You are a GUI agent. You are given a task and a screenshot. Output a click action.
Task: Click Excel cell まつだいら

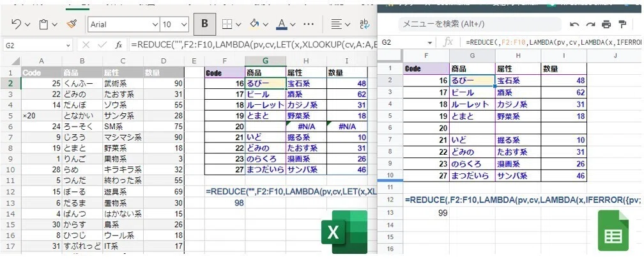tap(265, 169)
